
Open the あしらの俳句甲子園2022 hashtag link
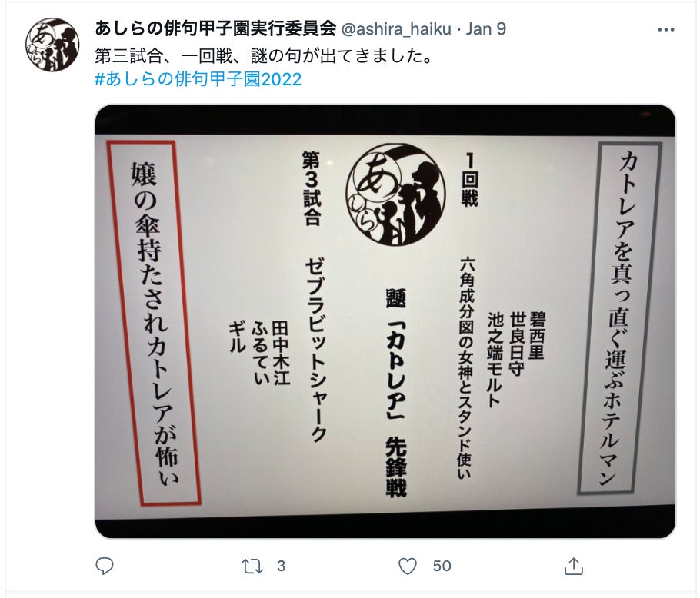(x=198, y=79)
